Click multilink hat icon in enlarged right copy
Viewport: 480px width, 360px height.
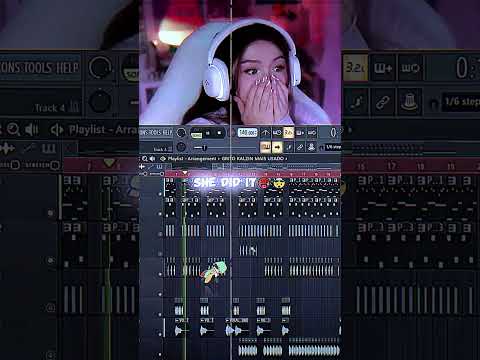[x=409, y=102]
